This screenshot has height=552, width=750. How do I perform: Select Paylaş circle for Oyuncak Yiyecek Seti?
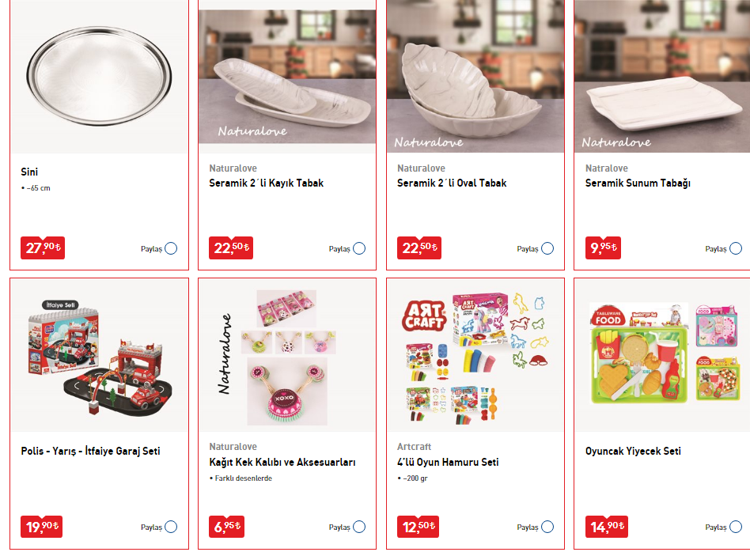(x=736, y=527)
